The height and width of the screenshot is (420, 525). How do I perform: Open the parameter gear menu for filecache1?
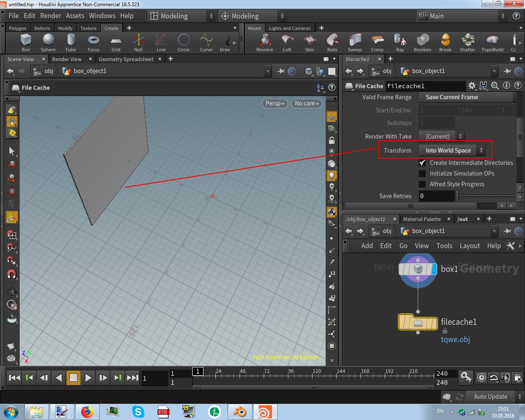click(472, 86)
